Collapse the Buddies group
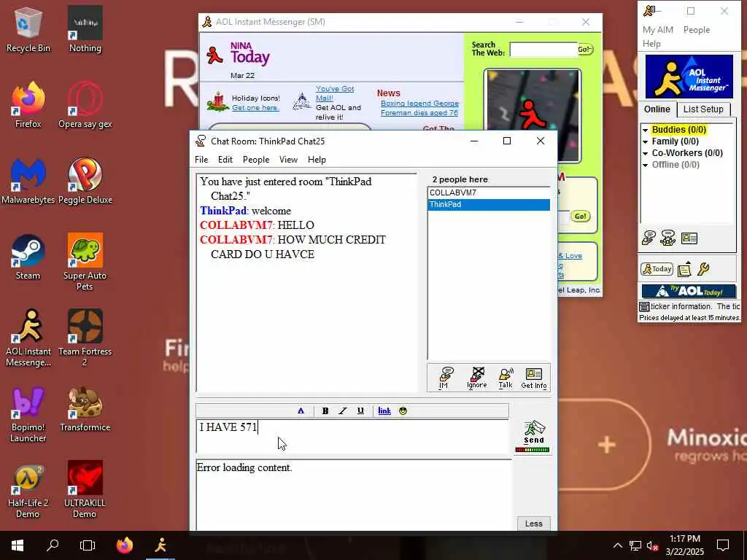The height and width of the screenshot is (560, 747). click(x=645, y=130)
